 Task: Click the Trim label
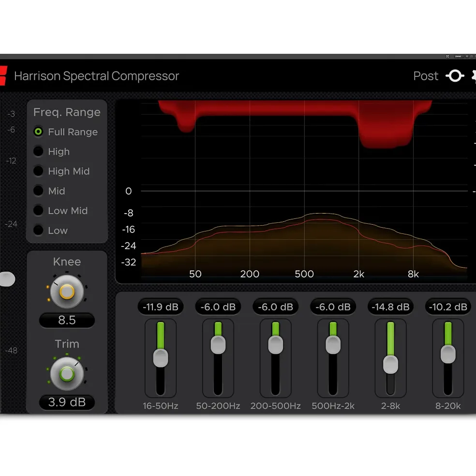pos(67,344)
